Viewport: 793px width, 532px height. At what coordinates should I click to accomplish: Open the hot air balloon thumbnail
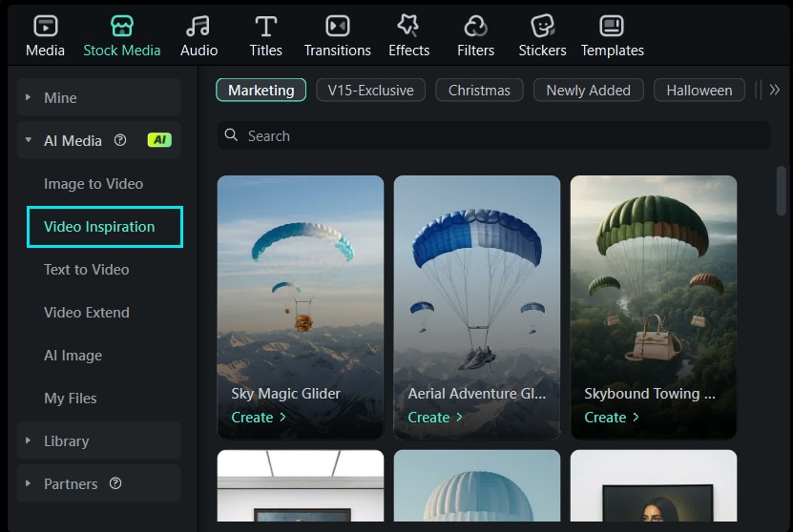coord(477,485)
